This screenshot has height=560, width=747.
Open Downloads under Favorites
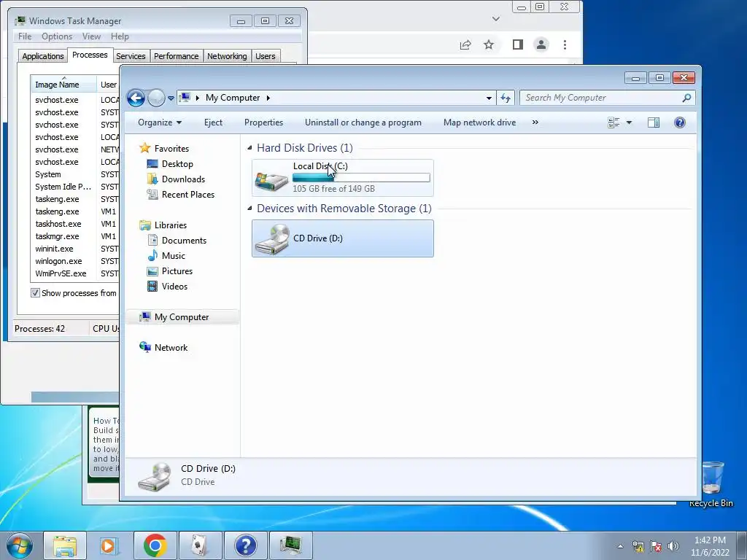point(183,179)
